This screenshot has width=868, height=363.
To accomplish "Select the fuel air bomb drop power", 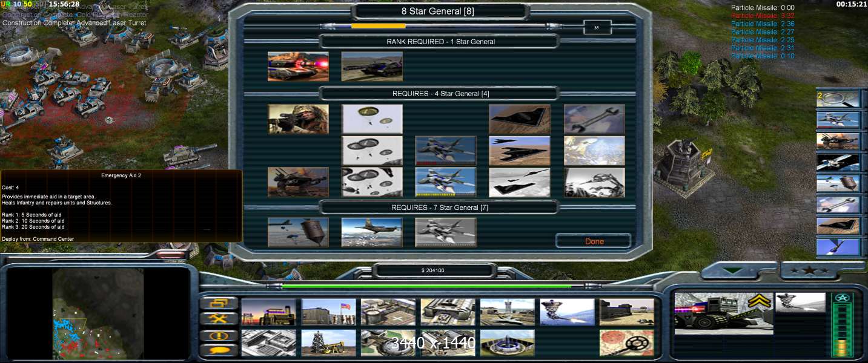I will tap(298, 232).
